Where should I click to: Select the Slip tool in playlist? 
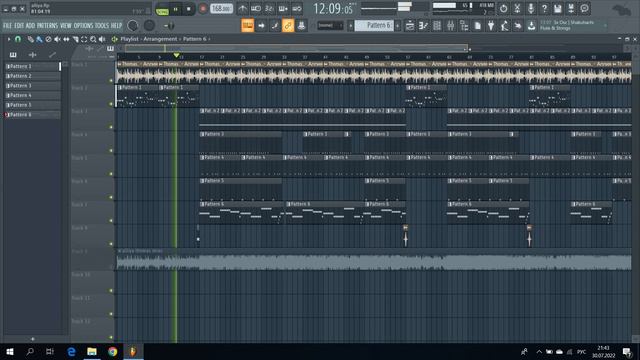(66, 39)
